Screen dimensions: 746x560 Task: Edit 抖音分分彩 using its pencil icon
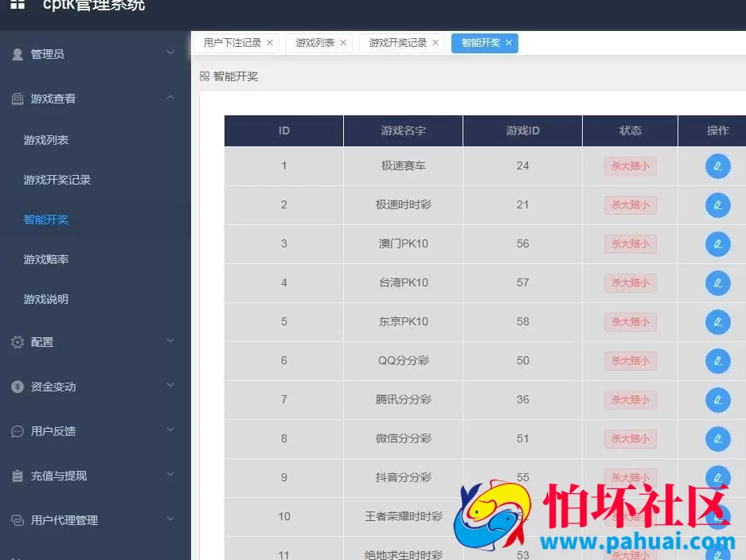click(x=717, y=477)
